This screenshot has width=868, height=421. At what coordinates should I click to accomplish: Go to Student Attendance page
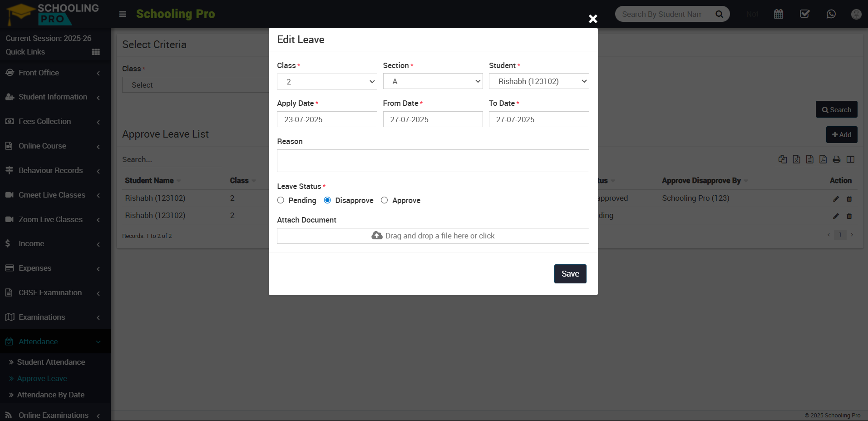pyautogui.click(x=51, y=362)
